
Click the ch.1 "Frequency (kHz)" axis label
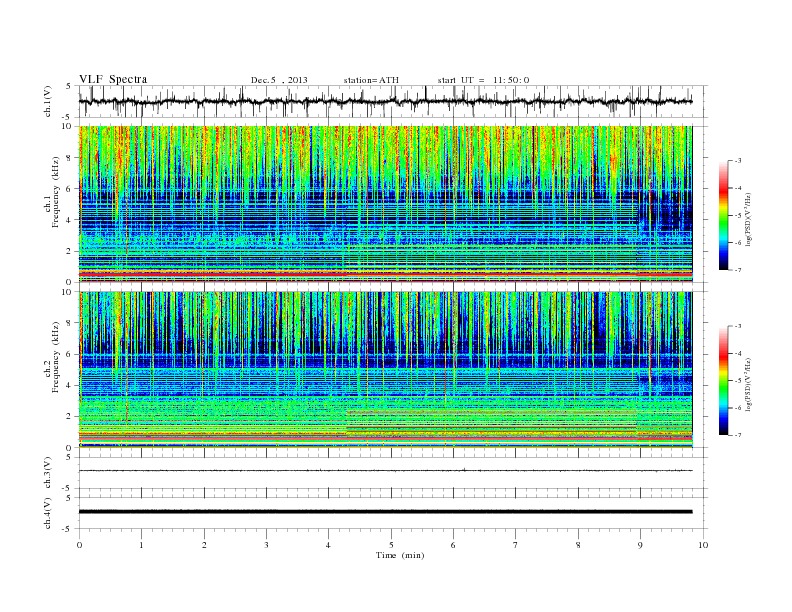coord(56,192)
